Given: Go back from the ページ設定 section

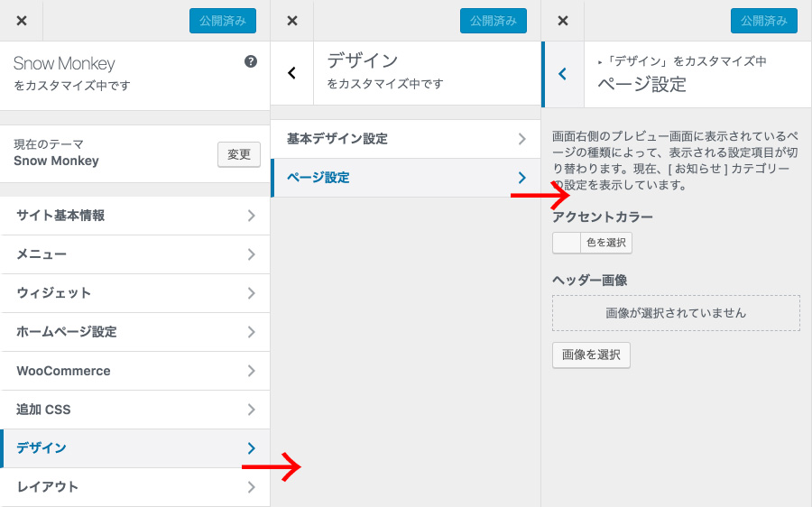Looking at the screenshot, I should [x=563, y=74].
